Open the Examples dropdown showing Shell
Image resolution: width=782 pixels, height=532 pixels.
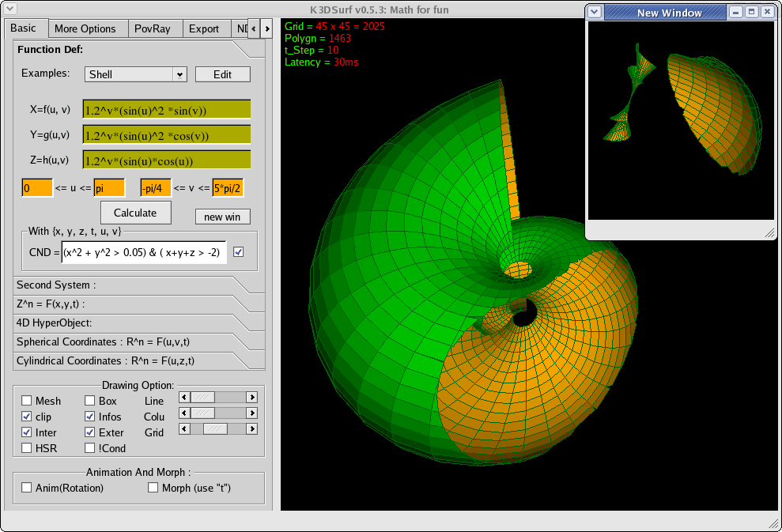click(135, 74)
